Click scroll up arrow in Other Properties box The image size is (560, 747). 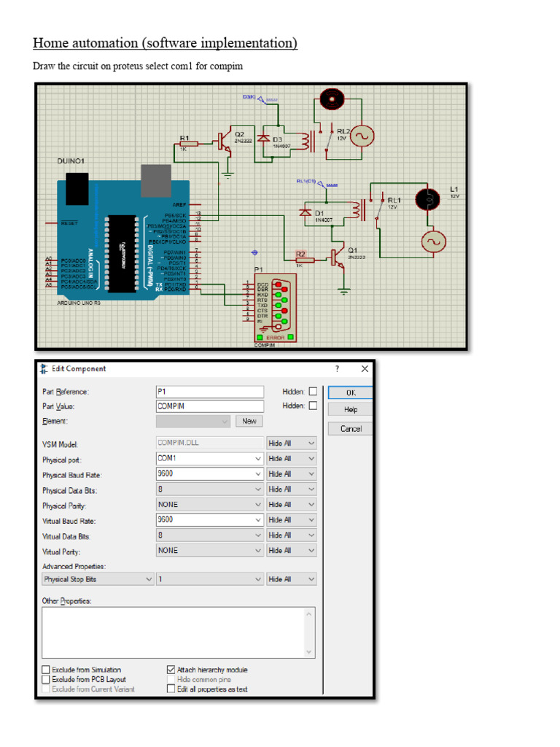pyautogui.click(x=309, y=614)
